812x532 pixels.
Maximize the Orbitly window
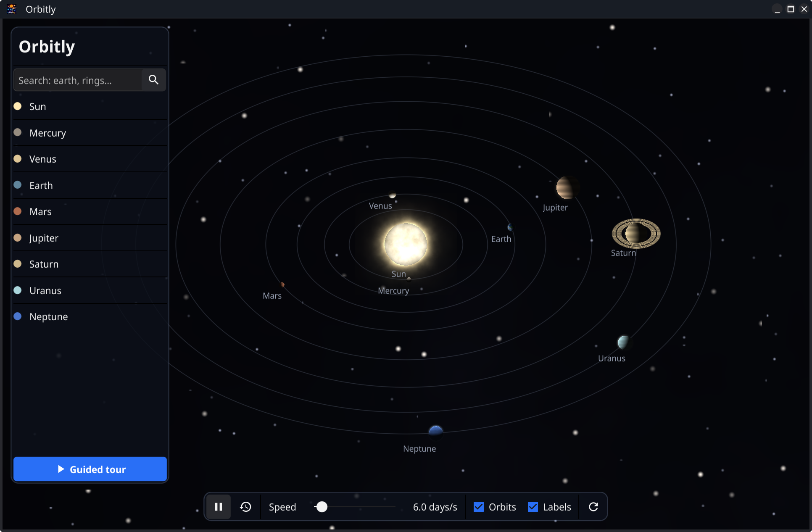(x=791, y=9)
